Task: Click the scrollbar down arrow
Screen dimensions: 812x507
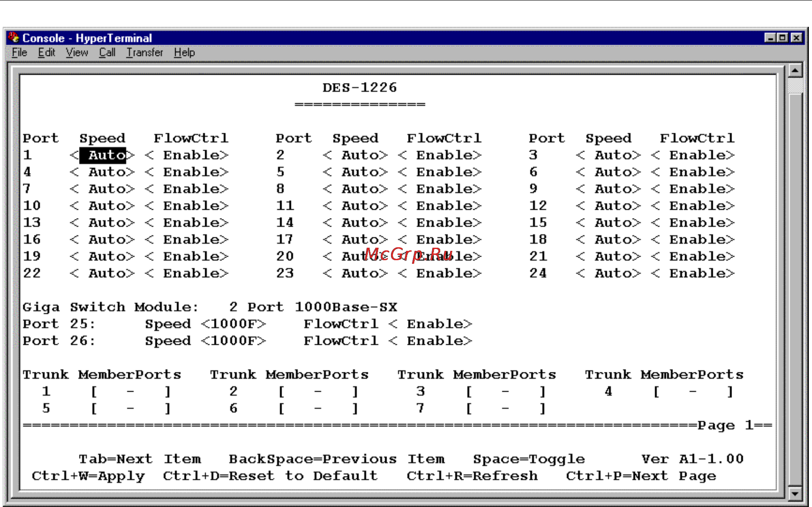Action: (795, 493)
